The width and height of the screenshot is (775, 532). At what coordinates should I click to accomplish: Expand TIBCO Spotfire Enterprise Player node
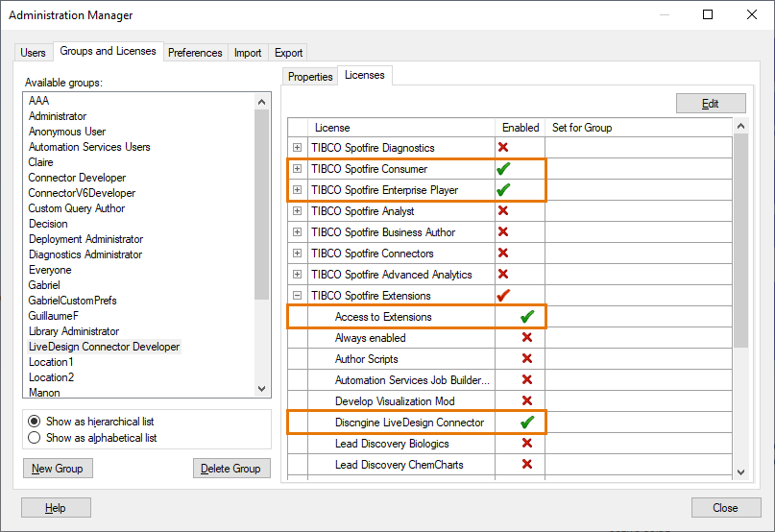point(297,190)
